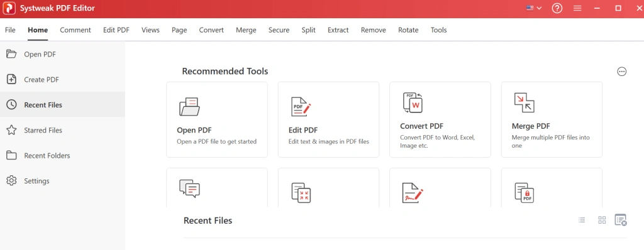This screenshot has height=250, width=644.
Task: Open the Convert tab
Action: click(x=211, y=30)
